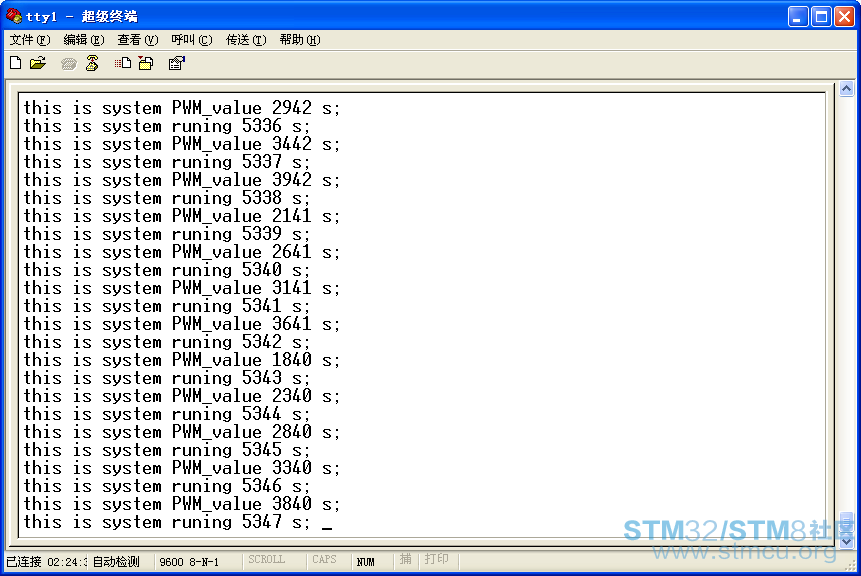Image resolution: width=861 pixels, height=576 pixels.
Task: Open the 文件(F) menu
Action: click(x=30, y=40)
